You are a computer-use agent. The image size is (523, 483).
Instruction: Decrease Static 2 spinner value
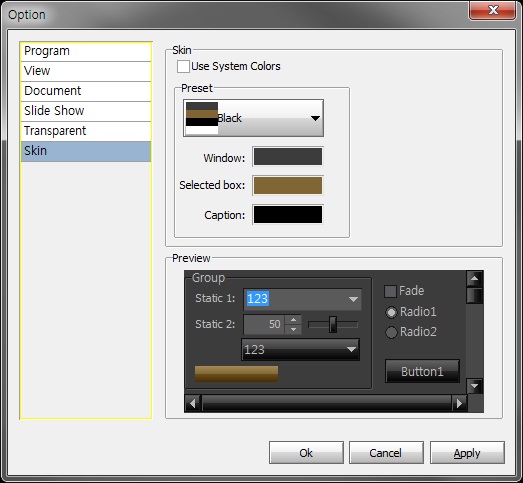tap(293, 329)
